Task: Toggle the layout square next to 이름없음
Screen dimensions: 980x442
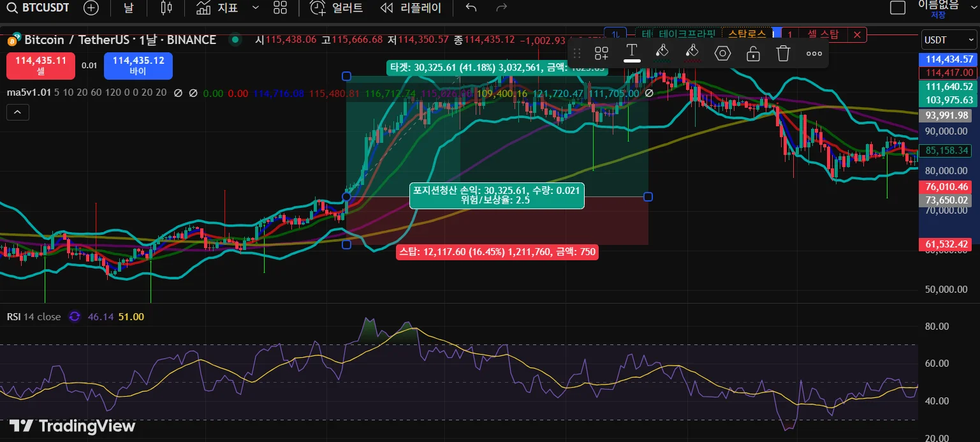Action: 898,8
